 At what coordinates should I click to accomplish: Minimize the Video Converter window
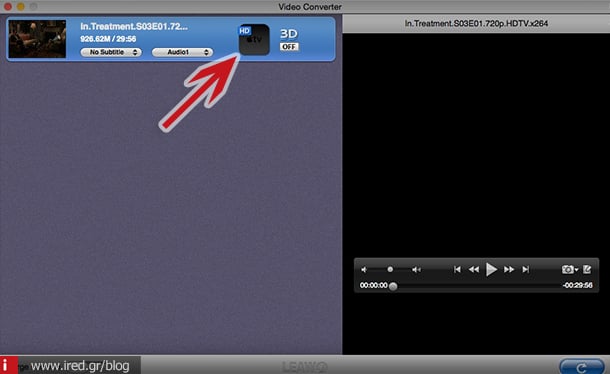[x=21, y=6]
